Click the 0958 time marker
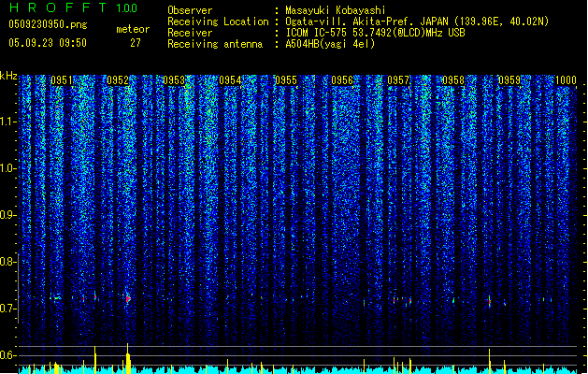 coord(453,80)
